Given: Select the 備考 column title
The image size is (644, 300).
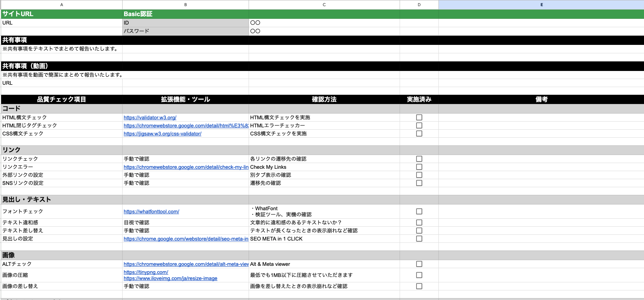Looking at the screenshot, I should 541,99.
